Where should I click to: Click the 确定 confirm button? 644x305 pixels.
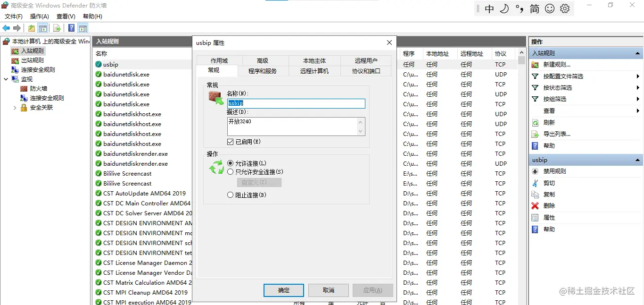pos(283,290)
